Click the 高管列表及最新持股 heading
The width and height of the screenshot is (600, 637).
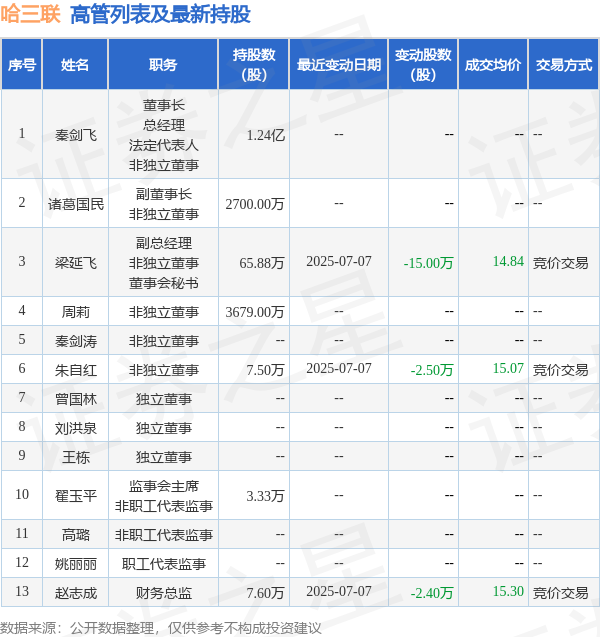[160, 15]
